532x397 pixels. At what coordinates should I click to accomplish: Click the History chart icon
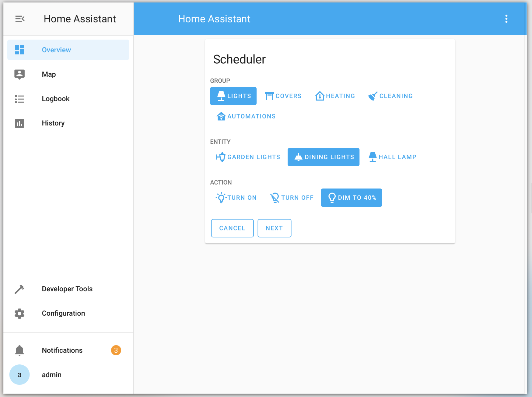click(x=19, y=123)
